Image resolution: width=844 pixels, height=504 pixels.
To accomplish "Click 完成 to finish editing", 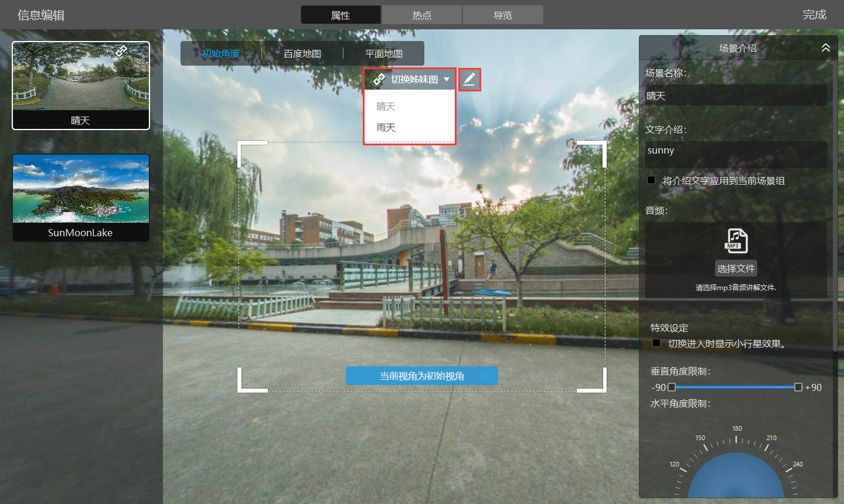I will click(814, 15).
